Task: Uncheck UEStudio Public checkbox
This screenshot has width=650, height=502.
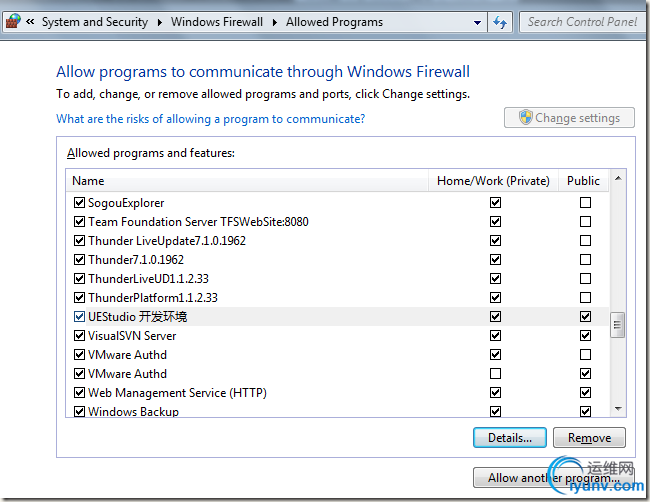Action: pos(585,317)
